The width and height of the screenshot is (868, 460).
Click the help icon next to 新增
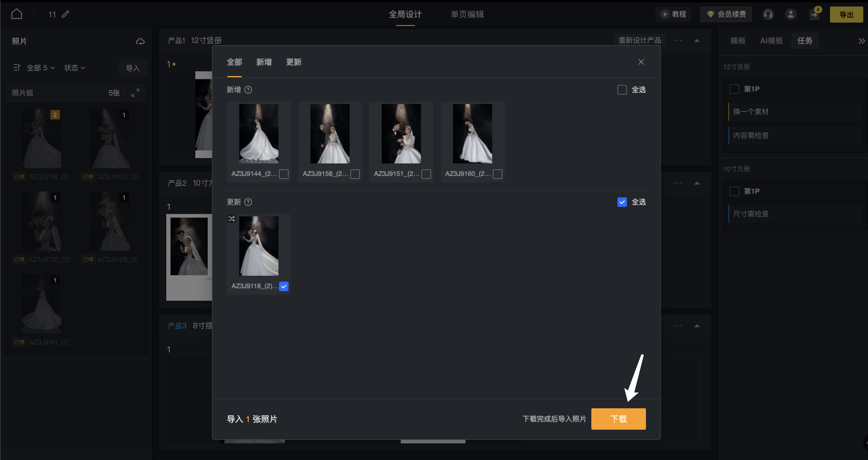click(248, 90)
